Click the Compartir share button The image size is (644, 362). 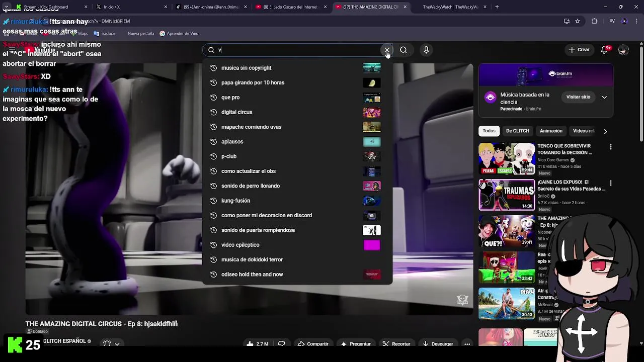point(313,344)
